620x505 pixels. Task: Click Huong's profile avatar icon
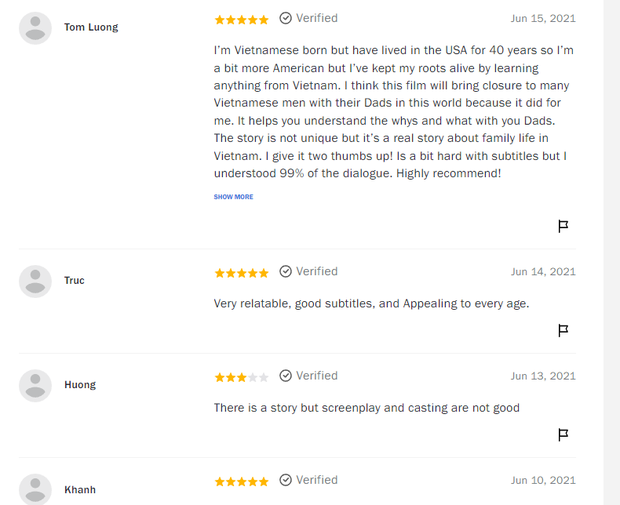click(x=35, y=385)
